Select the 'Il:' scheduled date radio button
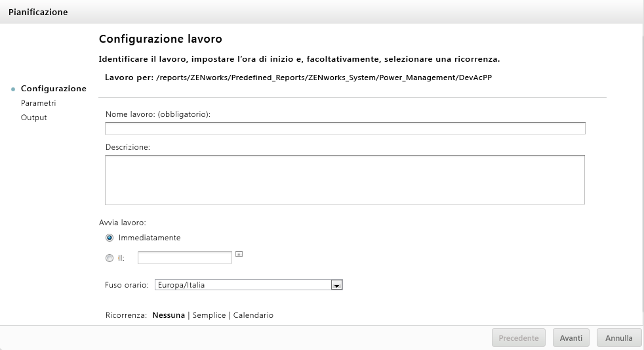Image resolution: width=644 pixels, height=350 pixels. point(110,259)
